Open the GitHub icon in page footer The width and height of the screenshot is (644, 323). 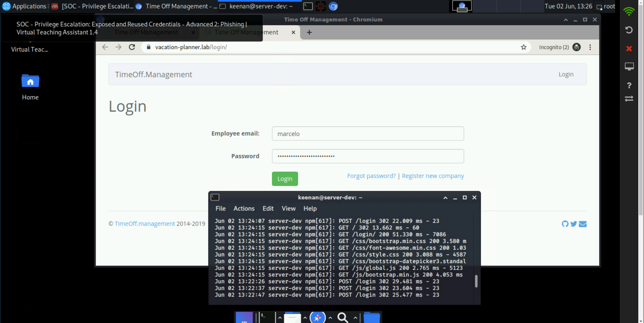click(x=565, y=224)
